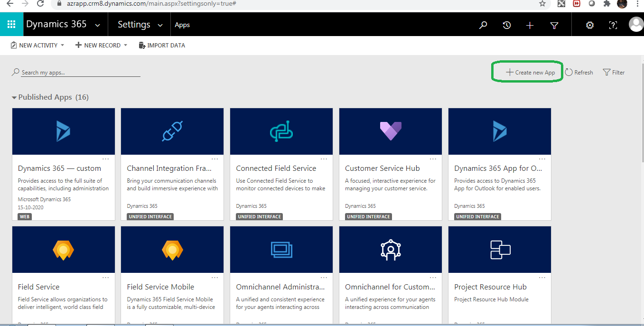
Task: Click Unified Interface badge on Customer Service Hub
Action: [368, 217]
